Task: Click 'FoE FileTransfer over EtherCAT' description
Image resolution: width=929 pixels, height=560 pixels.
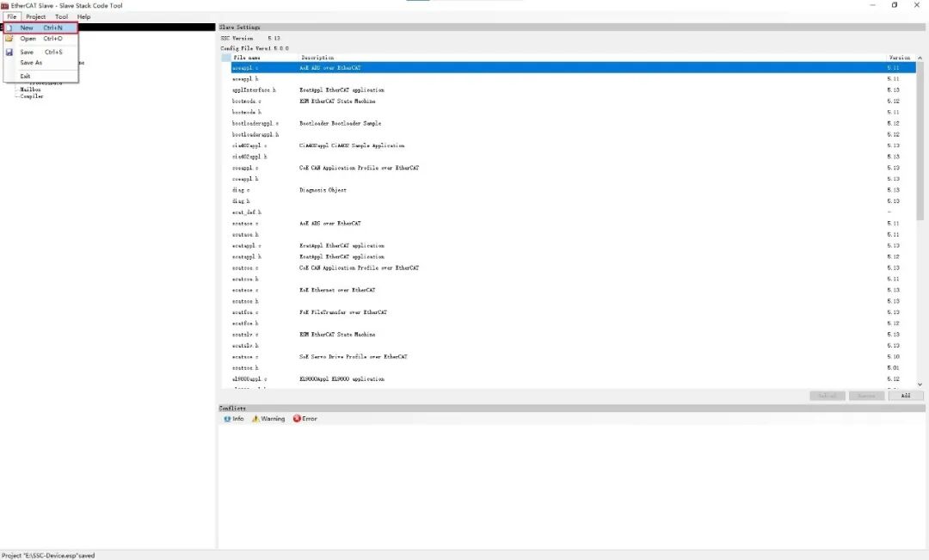Action: (x=343, y=312)
